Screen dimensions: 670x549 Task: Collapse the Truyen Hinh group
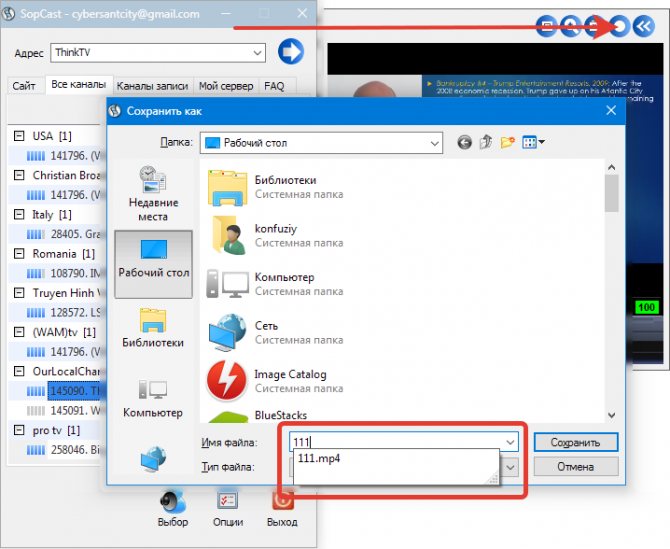(x=19, y=293)
